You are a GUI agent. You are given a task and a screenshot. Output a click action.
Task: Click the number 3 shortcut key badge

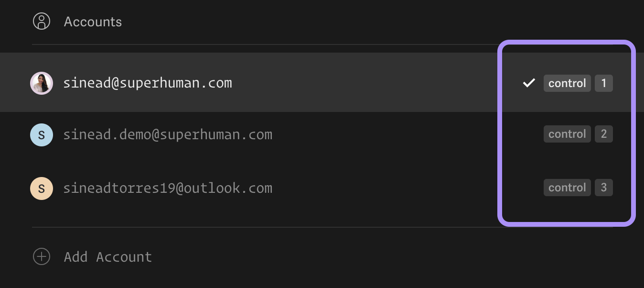[604, 188]
